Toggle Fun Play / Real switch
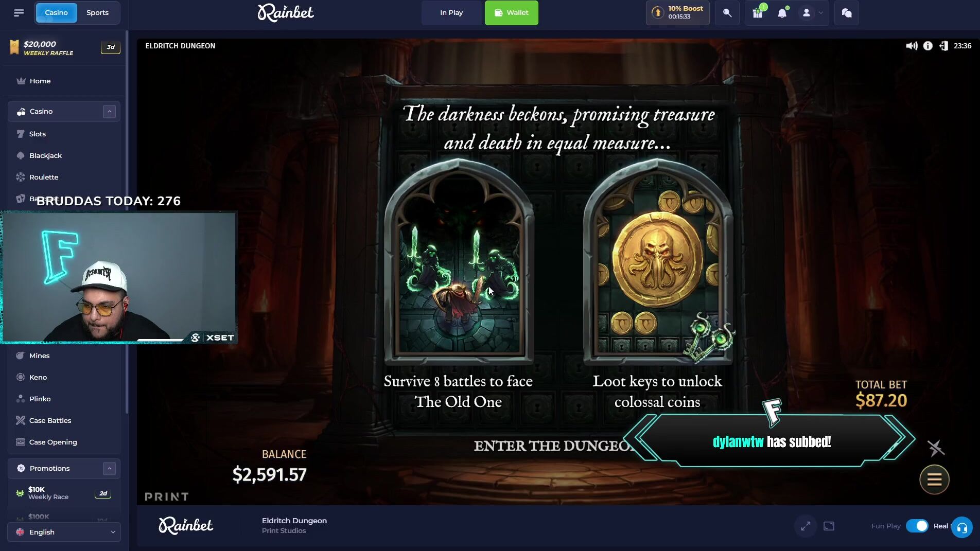The width and height of the screenshot is (980, 551). tap(917, 526)
